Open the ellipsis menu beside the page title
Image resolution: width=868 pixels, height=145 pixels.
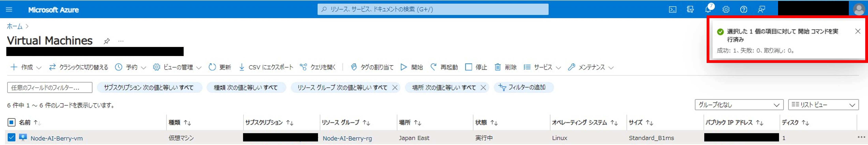coord(121,41)
